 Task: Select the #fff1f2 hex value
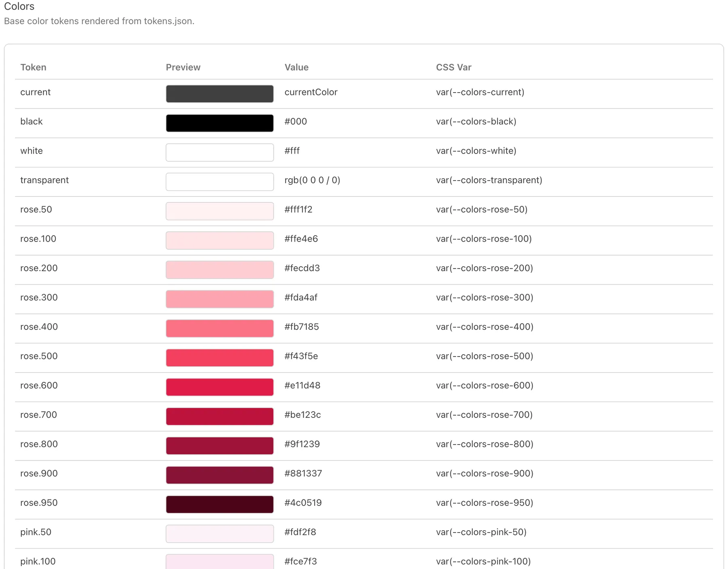click(298, 209)
